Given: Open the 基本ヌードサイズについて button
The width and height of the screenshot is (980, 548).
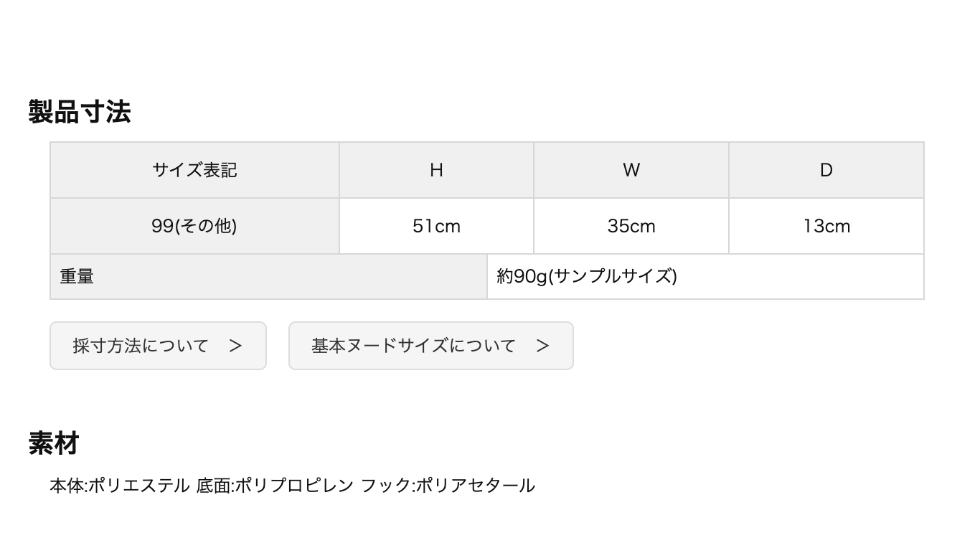Looking at the screenshot, I should pyautogui.click(x=413, y=346).
